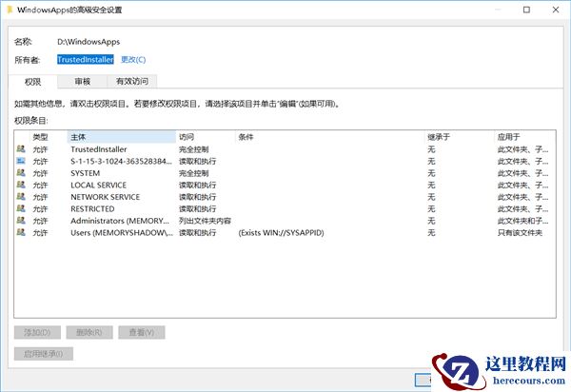Click the folder icon in the title bar
The width and height of the screenshot is (571, 392).
point(10,10)
